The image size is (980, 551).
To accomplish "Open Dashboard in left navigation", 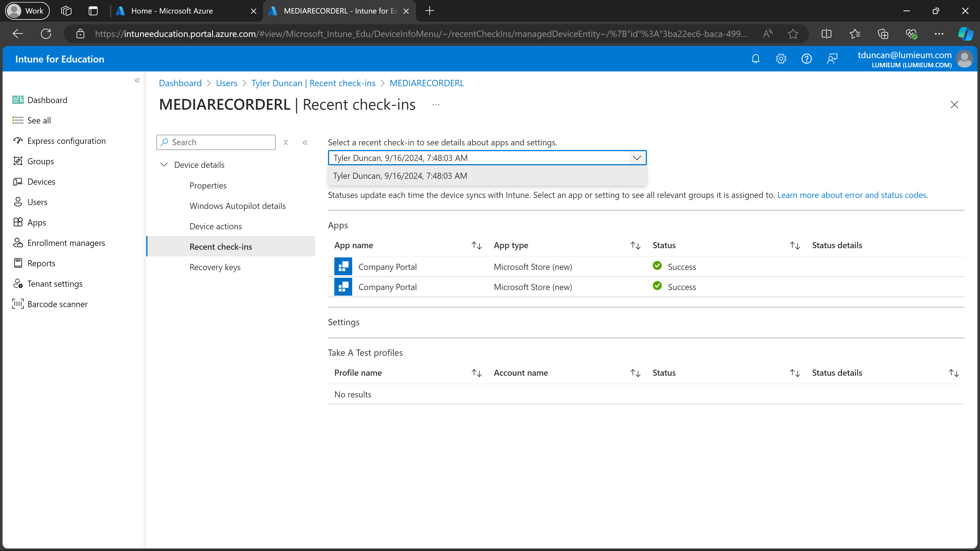I will 47,100.
